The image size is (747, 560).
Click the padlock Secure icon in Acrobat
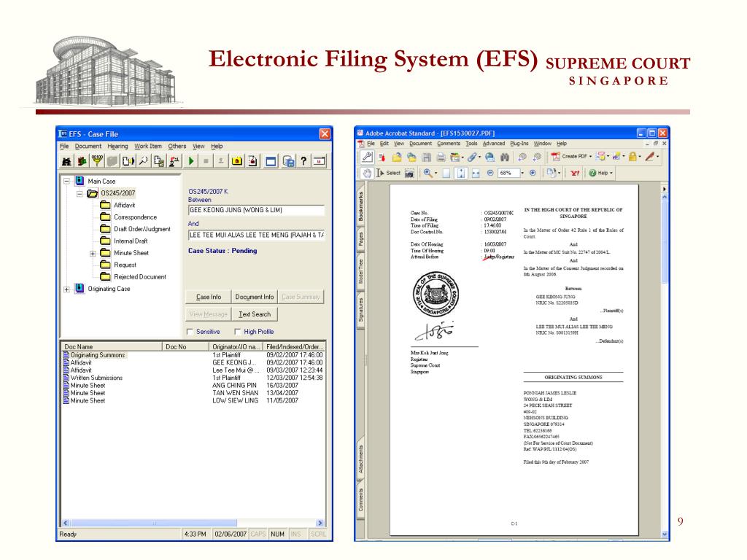pos(632,156)
